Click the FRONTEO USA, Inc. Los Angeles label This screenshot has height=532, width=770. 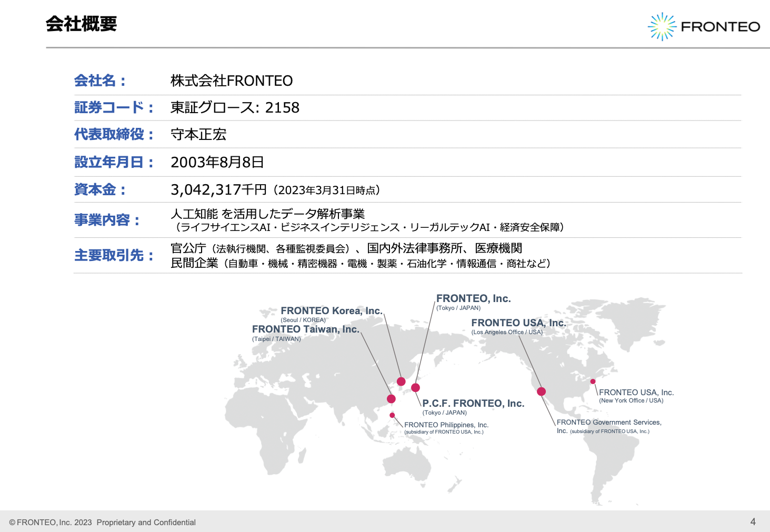click(x=518, y=323)
